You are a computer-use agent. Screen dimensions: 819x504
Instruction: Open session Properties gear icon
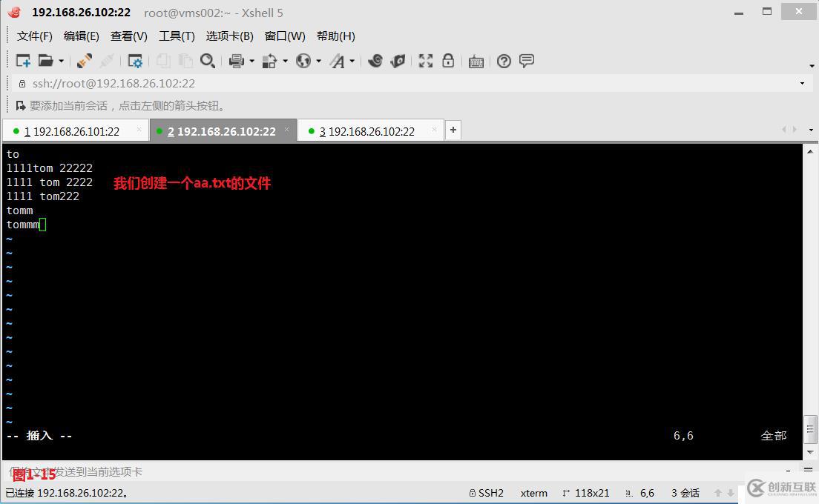click(x=135, y=61)
